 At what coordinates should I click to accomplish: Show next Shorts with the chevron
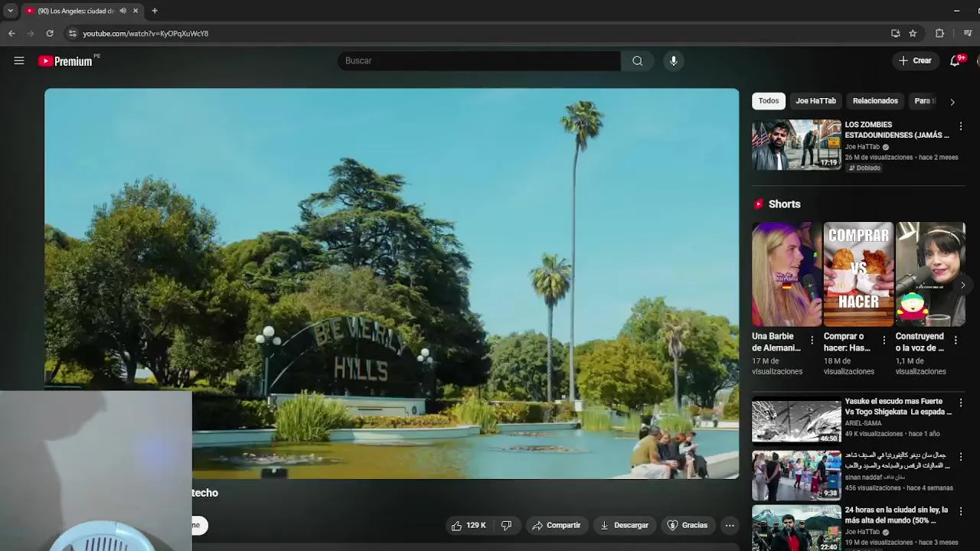(x=962, y=285)
